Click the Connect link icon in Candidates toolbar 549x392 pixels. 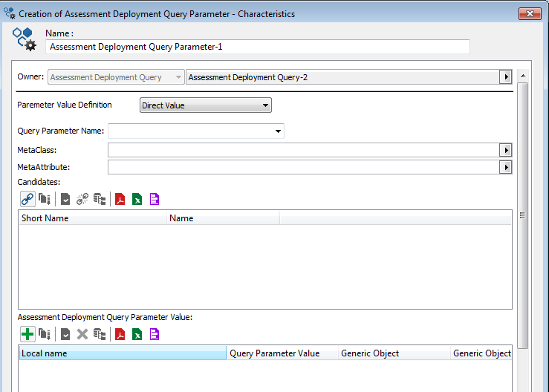27,199
